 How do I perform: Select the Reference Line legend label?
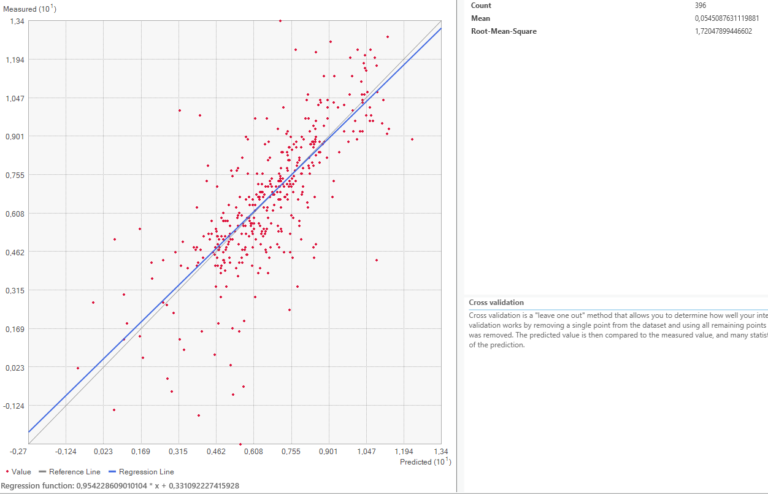pyautogui.click(x=80, y=471)
